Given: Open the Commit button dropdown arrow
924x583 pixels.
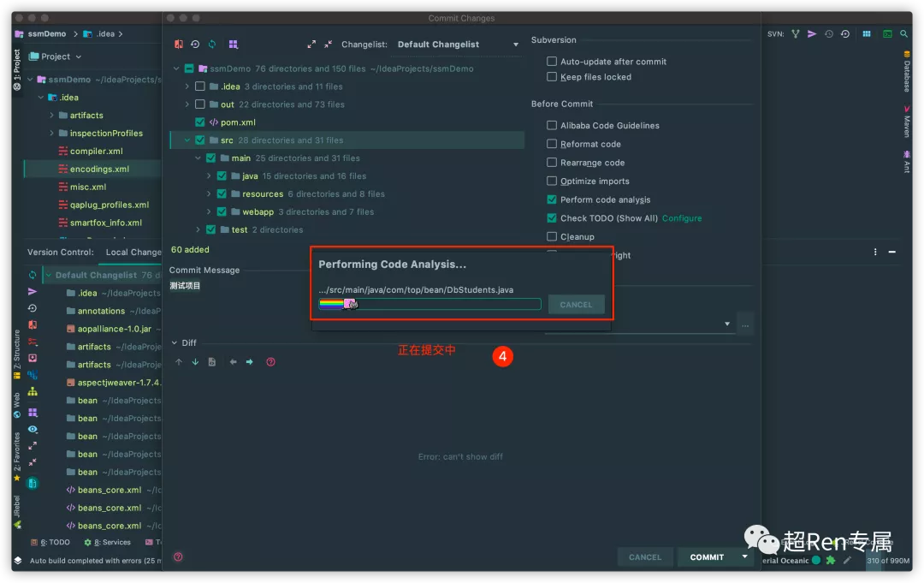Looking at the screenshot, I should (745, 556).
